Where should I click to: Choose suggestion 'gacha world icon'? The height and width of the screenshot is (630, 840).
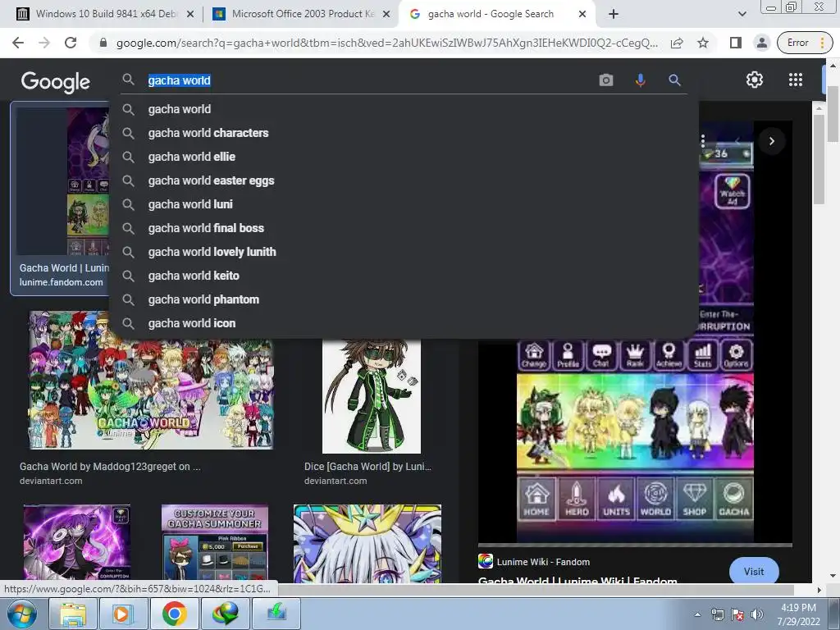(x=404, y=323)
